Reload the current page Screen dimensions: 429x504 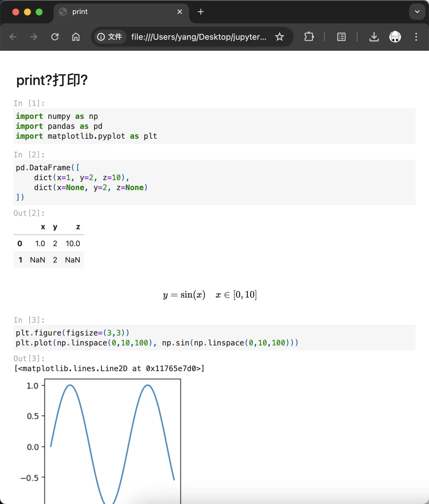(55, 37)
